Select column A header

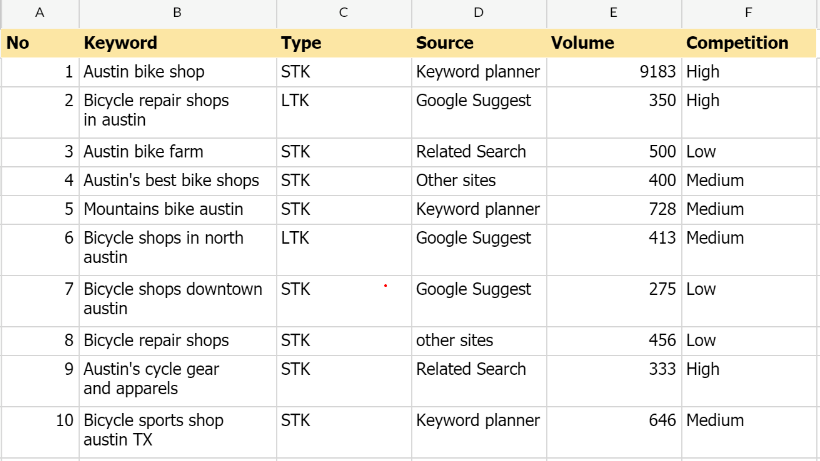tap(40, 13)
